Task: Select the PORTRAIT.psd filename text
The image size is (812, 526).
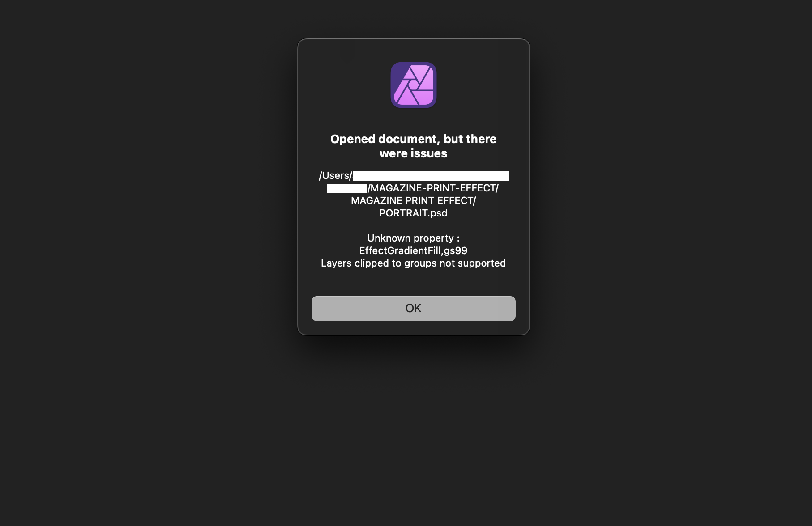Action: click(413, 213)
